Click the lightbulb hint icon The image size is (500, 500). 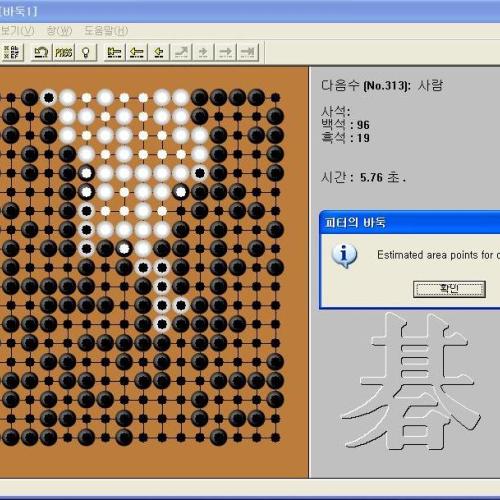click(x=86, y=52)
